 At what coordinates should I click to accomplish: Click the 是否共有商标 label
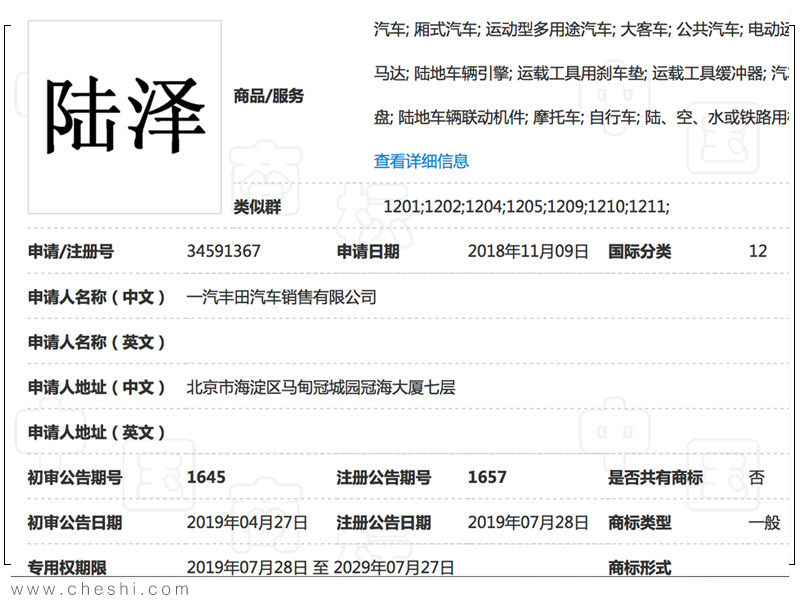click(656, 478)
